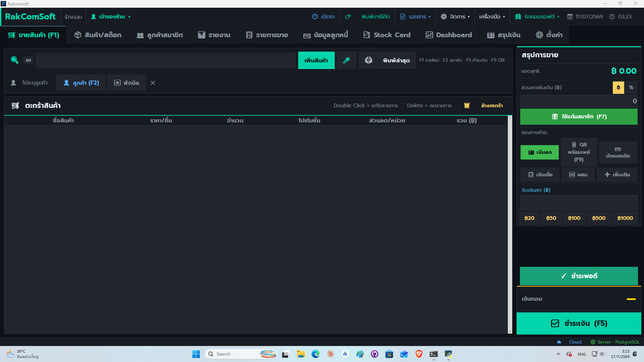
Task: Switch to the รายงาน tab
Action: pos(214,35)
